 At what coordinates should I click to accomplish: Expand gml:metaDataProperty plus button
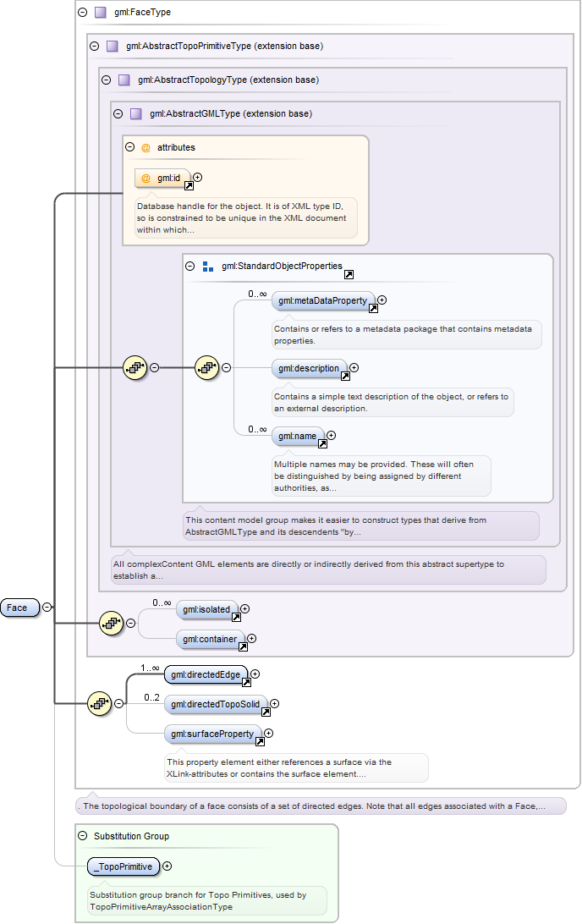382,300
